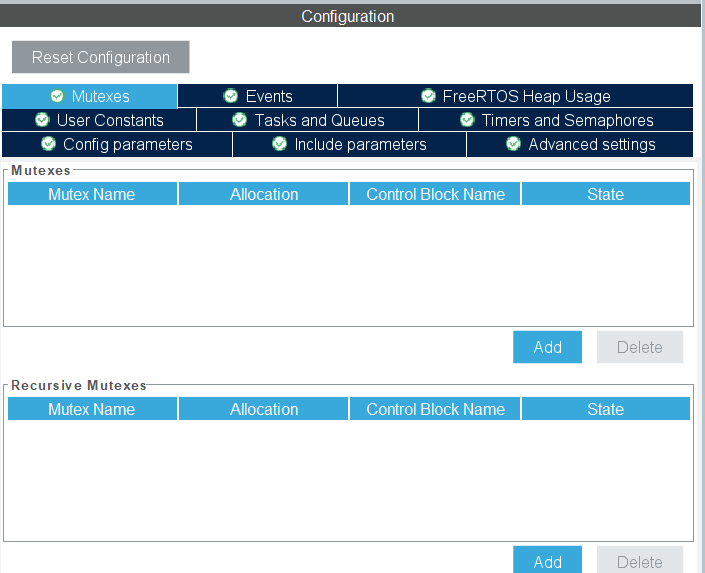The height and width of the screenshot is (573, 705).
Task: Click check icon beside Timers and Semaphores
Action: [467, 120]
